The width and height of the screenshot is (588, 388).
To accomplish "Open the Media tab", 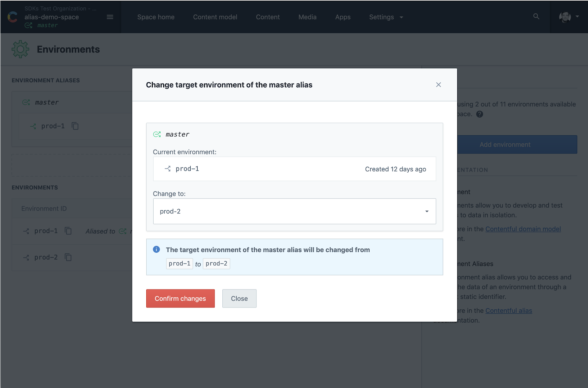I will tap(307, 17).
